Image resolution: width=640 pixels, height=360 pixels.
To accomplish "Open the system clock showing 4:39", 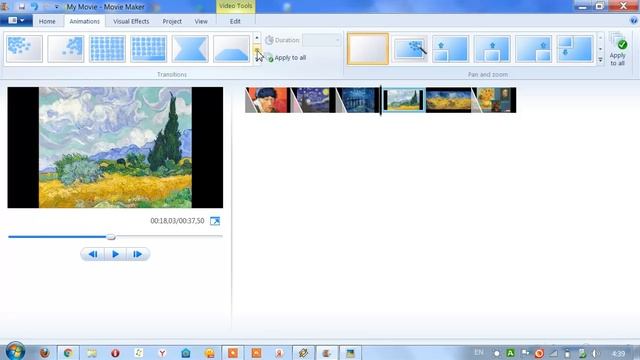I will pos(618,353).
